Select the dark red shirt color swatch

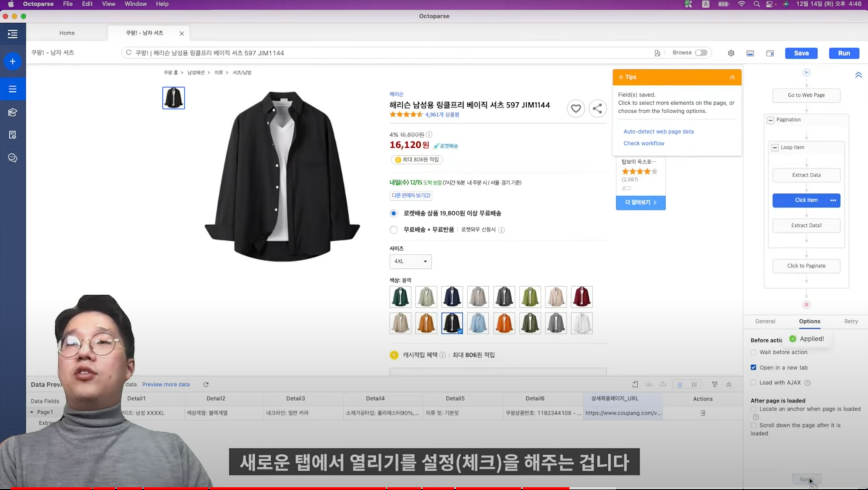click(581, 297)
